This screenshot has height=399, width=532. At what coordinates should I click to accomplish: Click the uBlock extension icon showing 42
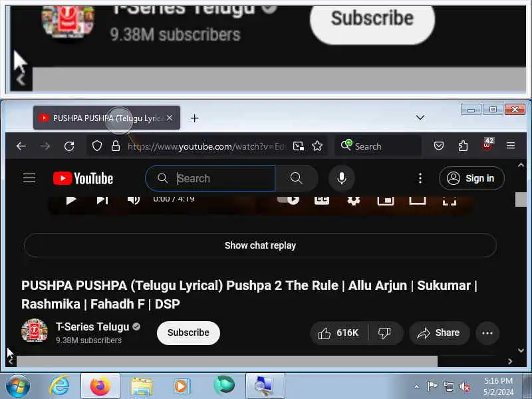488,144
